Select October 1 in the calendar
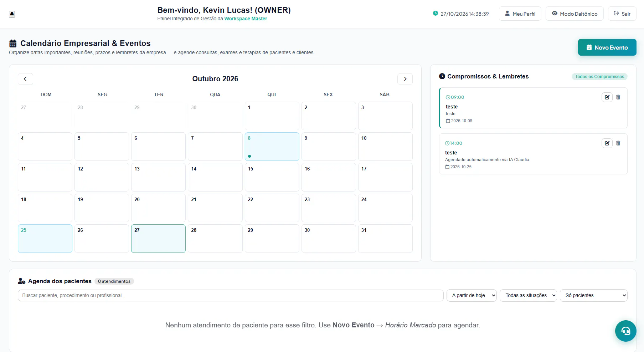This screenshot has width=644, height=352. pos(272,116)
